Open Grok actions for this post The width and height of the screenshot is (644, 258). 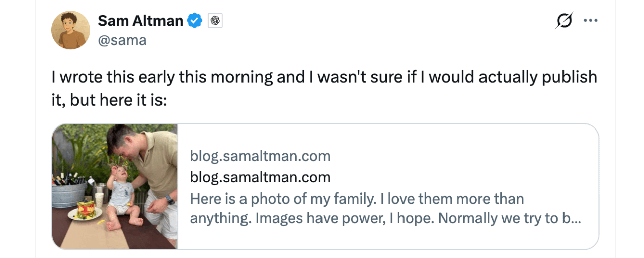pos(564,21)
